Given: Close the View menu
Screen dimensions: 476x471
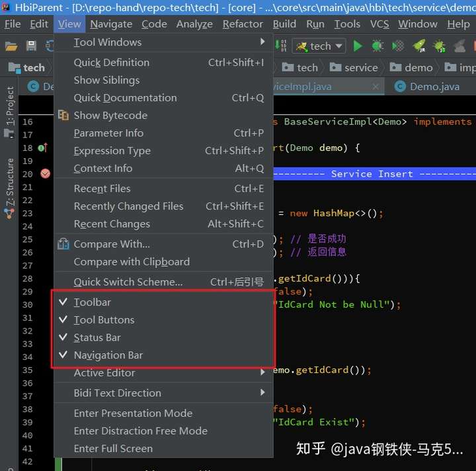Looking at the screenshot, I should (x=69, y=24).
